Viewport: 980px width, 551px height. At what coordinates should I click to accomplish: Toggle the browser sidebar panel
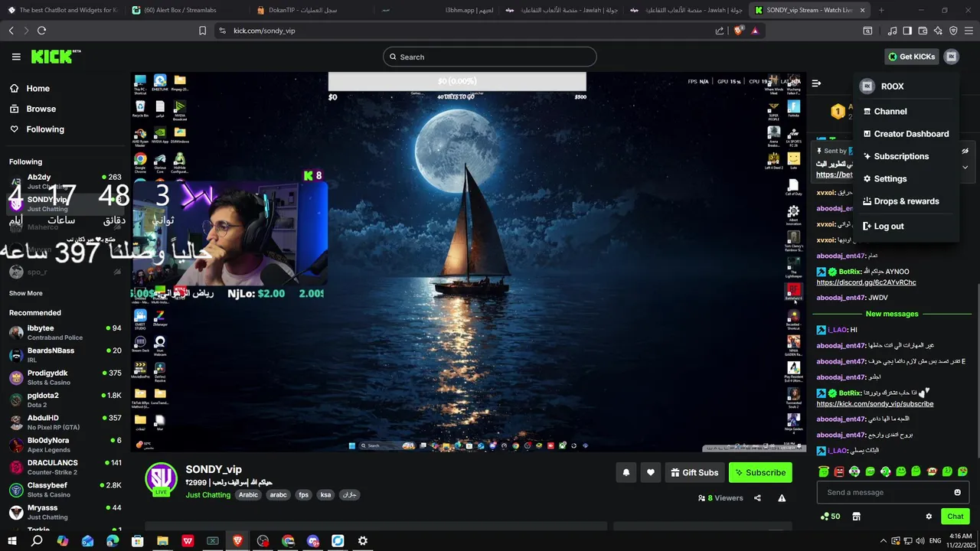click(x=907, y=31)
